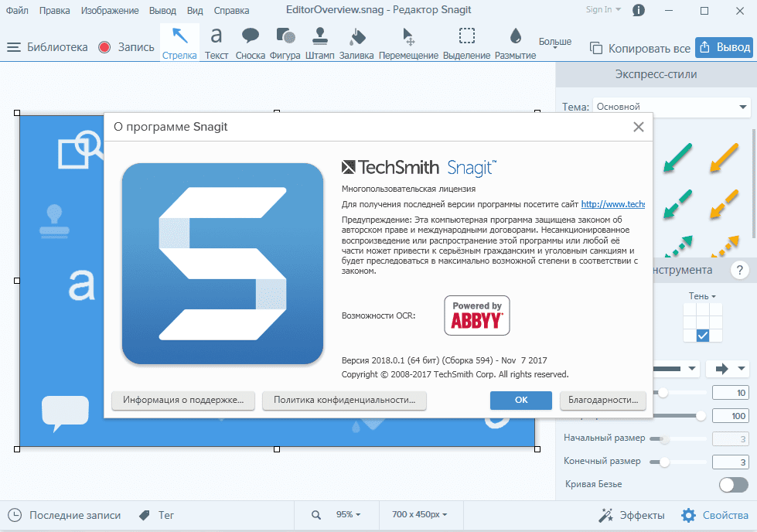Open the 95% zoom level dropdown
This screenshot has height=532, width=757.
[x=348, y=515]
